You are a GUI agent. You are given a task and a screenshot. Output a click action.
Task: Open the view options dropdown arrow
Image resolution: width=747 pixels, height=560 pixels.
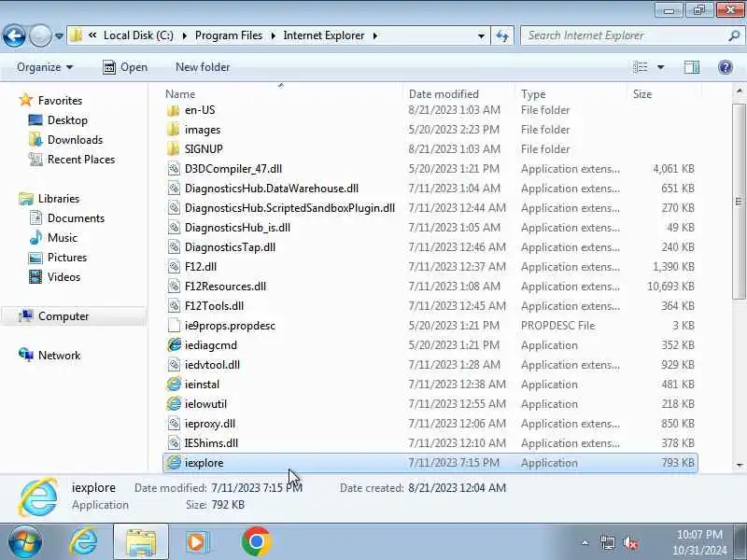(661, 67)
